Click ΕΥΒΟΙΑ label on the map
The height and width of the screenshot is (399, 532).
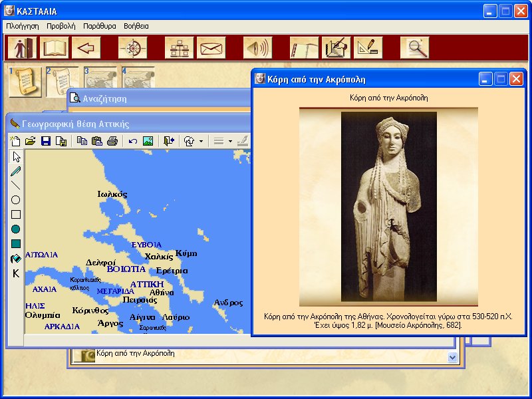(146, 245)
